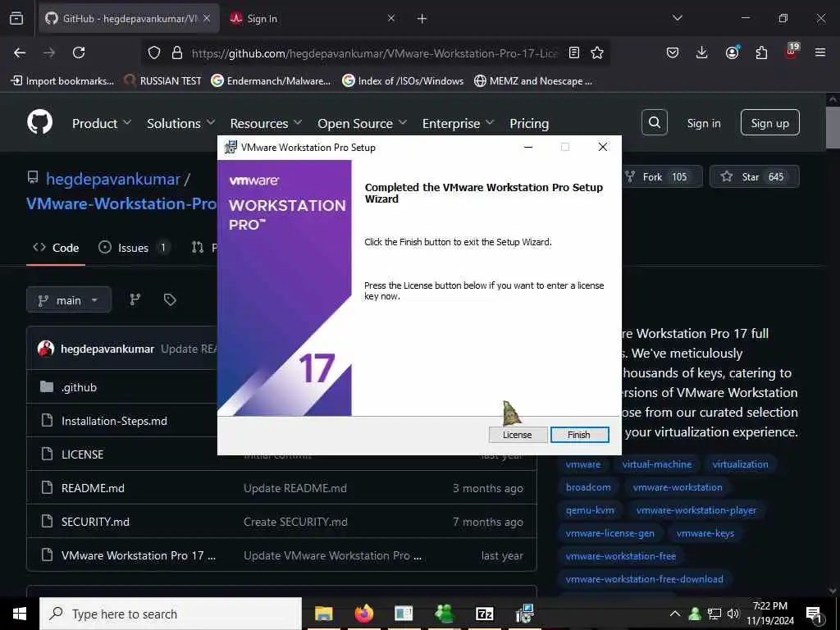
Task: Click the GitHub search icon button
Action: (654, 123)
